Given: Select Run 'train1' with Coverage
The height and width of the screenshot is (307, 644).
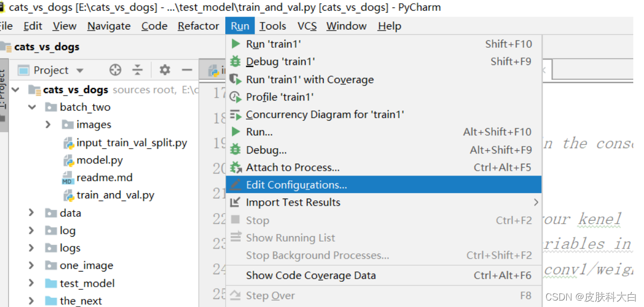Looking at the screenshot, I should pos(309,79).
